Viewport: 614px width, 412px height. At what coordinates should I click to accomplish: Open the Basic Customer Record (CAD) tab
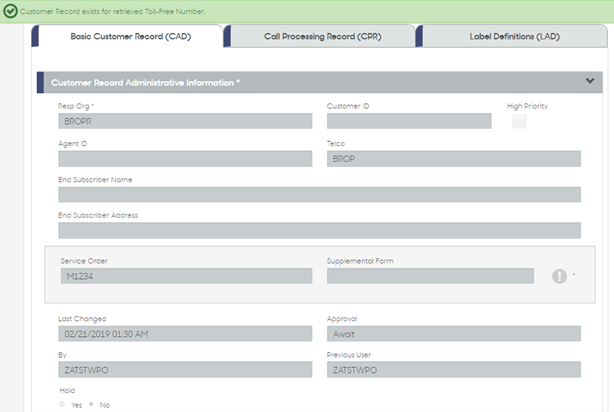[x=128, y=36]
